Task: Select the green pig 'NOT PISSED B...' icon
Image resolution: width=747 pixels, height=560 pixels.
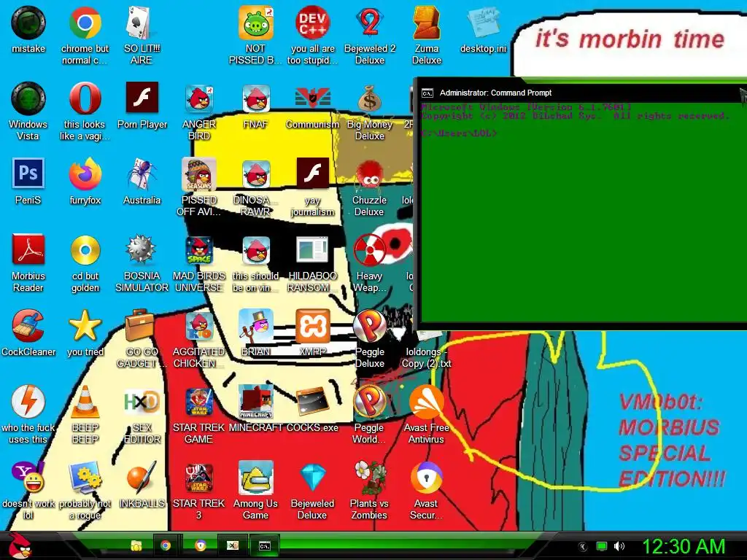Action: (256, 23)
